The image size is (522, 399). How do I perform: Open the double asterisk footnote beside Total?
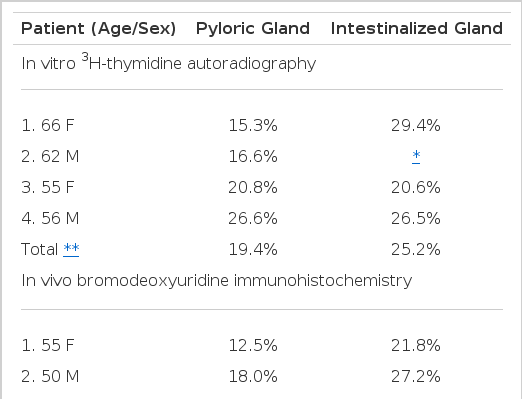click(x=71, y=249)
